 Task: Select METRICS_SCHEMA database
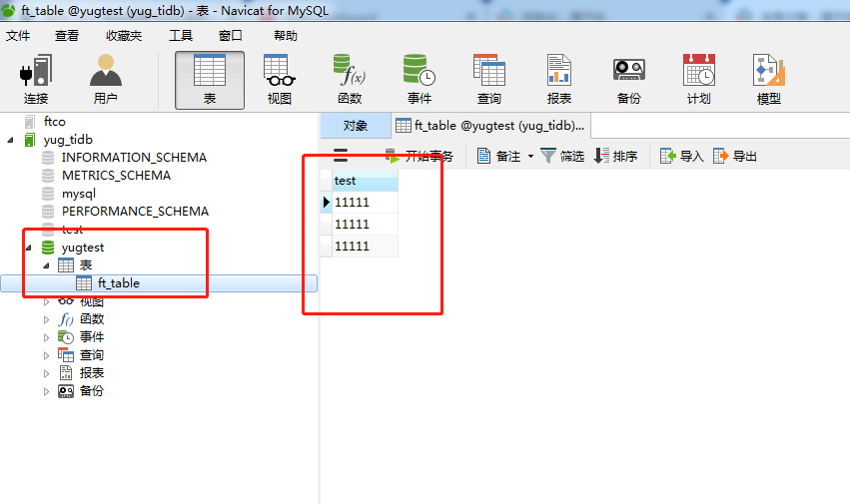coord(116,175)
